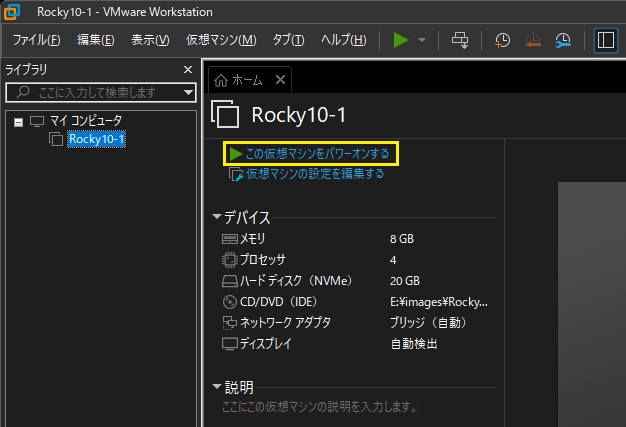Select Rocky10-1 in the library tree

pos(96,139)
